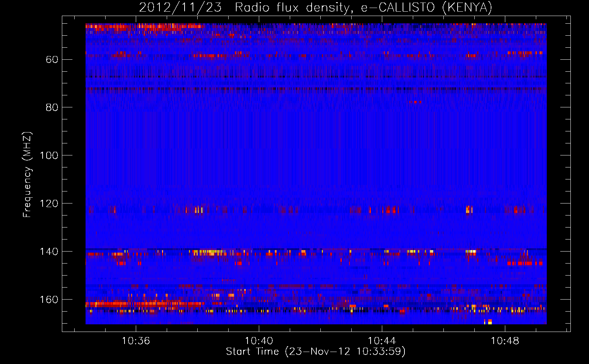The image size is (589, 364).
Task: Click the '100' frequency tick label
Action: point(49,155)
